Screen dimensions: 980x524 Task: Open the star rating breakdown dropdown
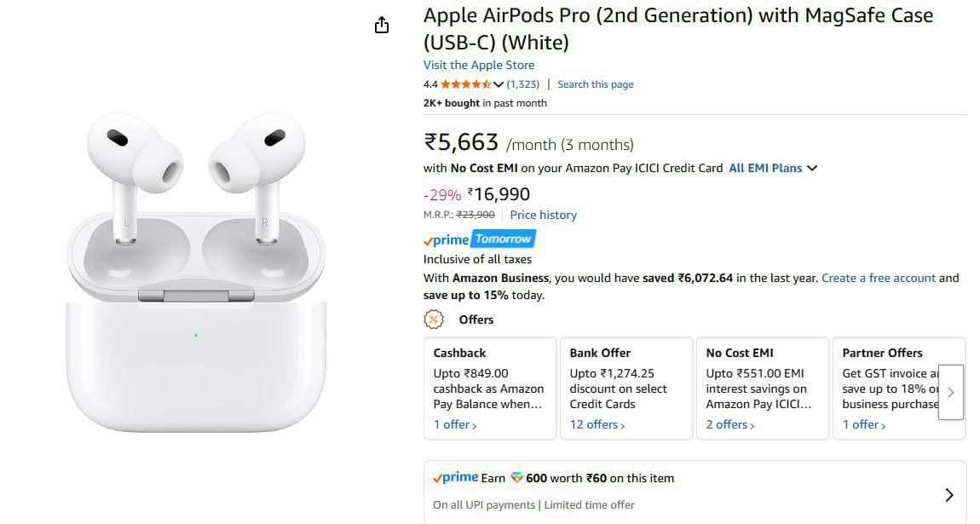[497, 84]
